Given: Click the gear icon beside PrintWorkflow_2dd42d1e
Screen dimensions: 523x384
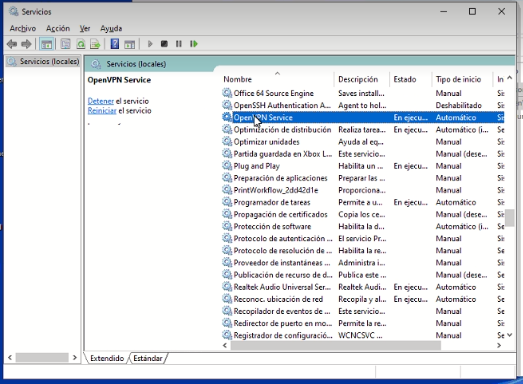Looking at the screenshot, I should click(x=227, y=190).
